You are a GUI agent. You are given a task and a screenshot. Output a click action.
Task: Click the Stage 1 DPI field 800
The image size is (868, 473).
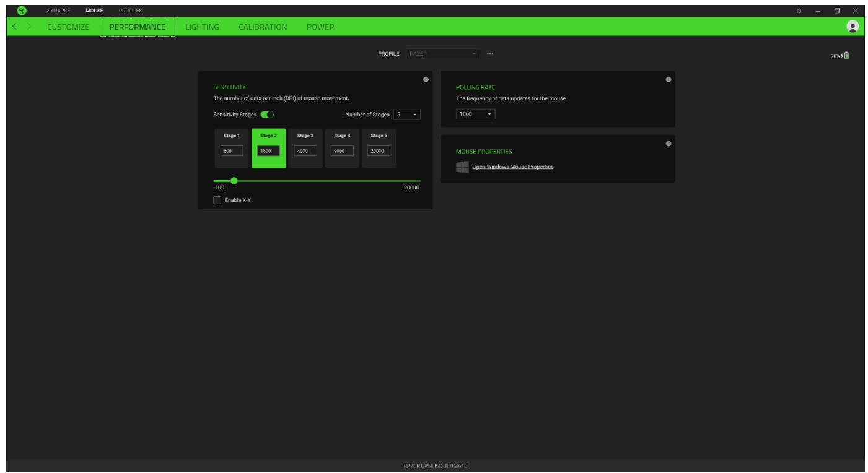pos(232,150)
